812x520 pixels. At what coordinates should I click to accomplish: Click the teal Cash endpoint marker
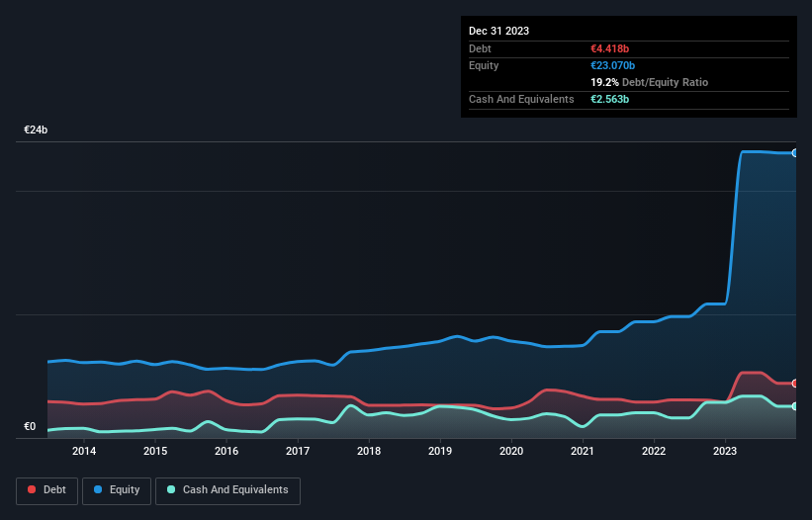point(795,406)
